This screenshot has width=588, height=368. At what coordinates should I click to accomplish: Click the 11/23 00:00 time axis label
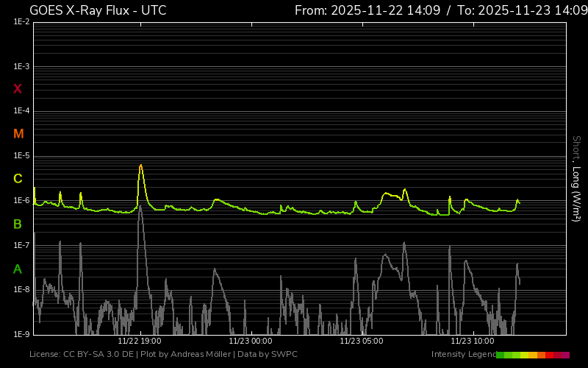click(x=251, y=342)
